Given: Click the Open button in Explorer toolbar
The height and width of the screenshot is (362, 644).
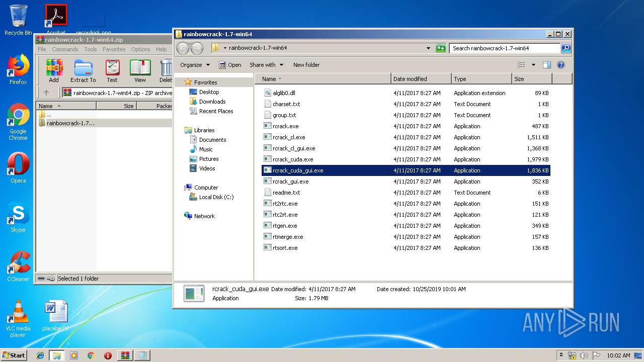Looking at the screenshot, I should point(230,65).
